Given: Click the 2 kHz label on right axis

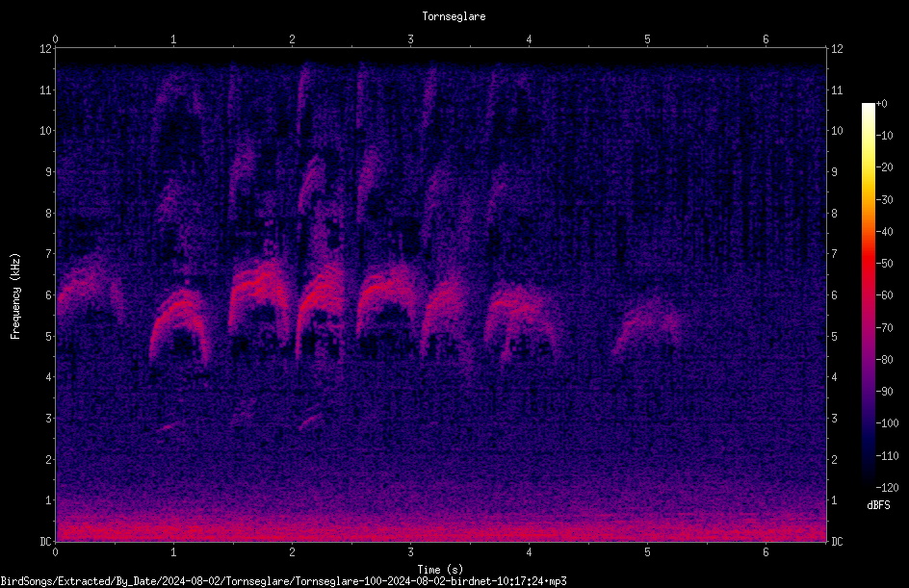Looking at the screenshot, I should click(x=834, y=459).
